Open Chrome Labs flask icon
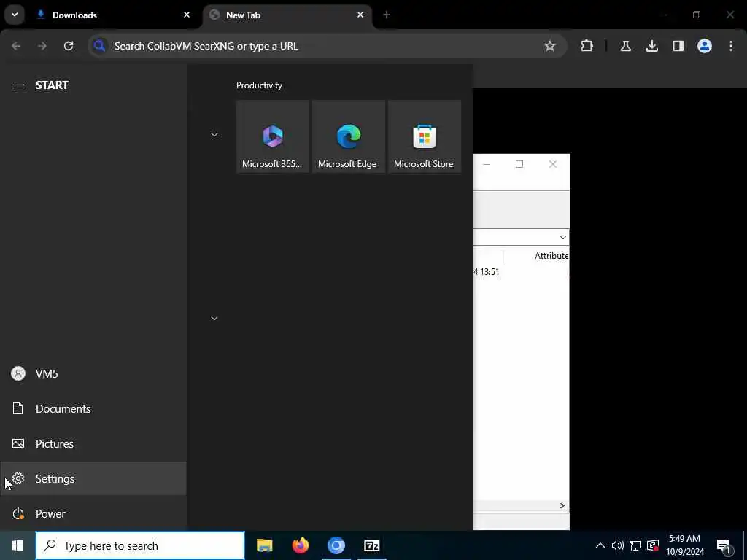Image resolution: width=747 pixels, height=560 pixels. click(x=625, y=46)
